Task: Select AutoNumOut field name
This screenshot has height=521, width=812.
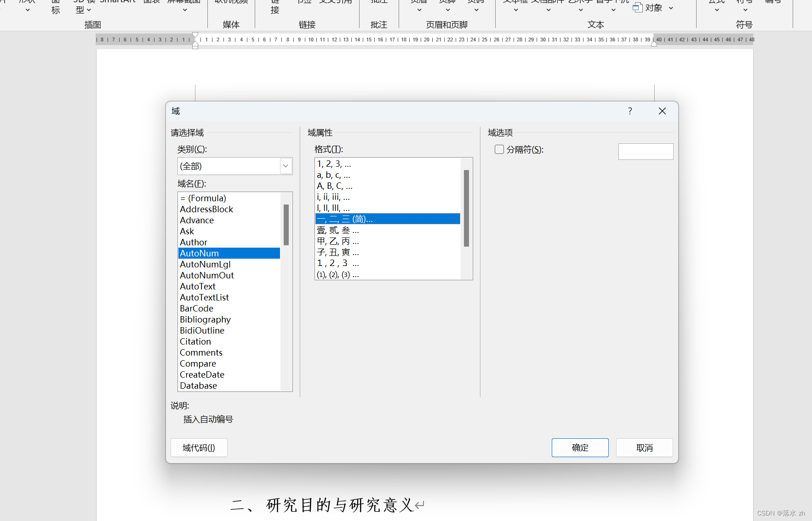Action: pyautogui.click(x=229, y=275)
